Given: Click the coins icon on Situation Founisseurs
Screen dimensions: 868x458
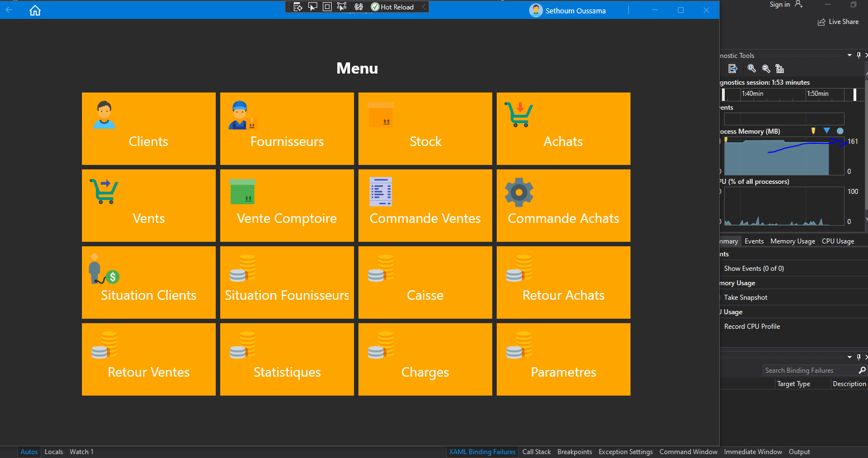Looking at the screenshot, I should click(x=243, y=269).
